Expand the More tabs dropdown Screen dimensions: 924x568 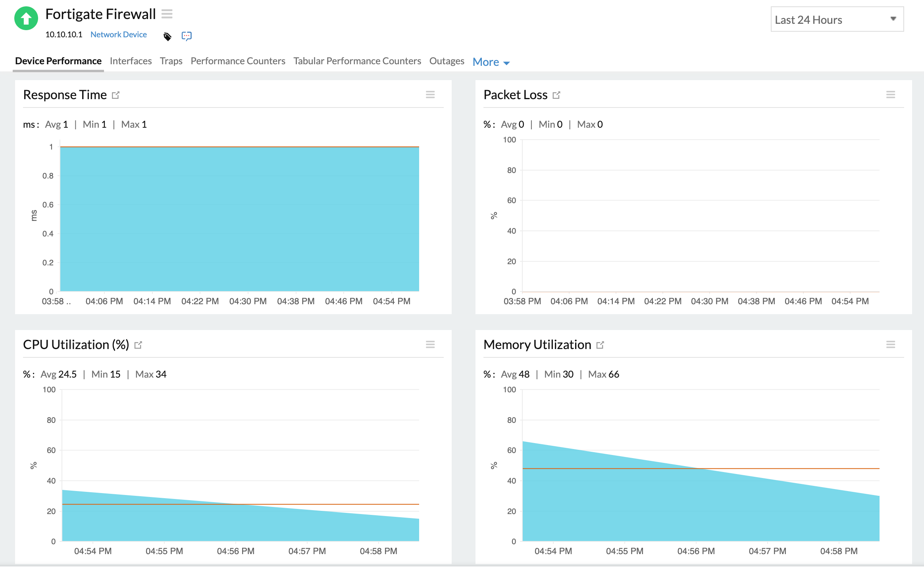pos(491,62)
